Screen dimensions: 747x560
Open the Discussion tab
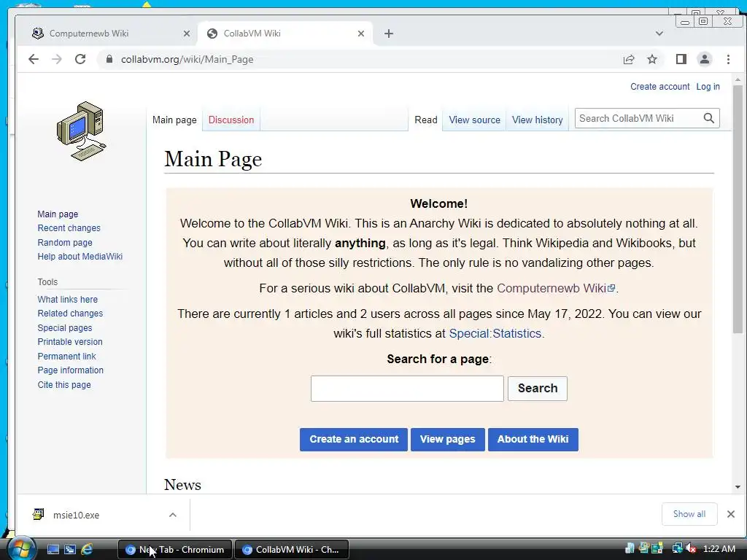[231, 120]
